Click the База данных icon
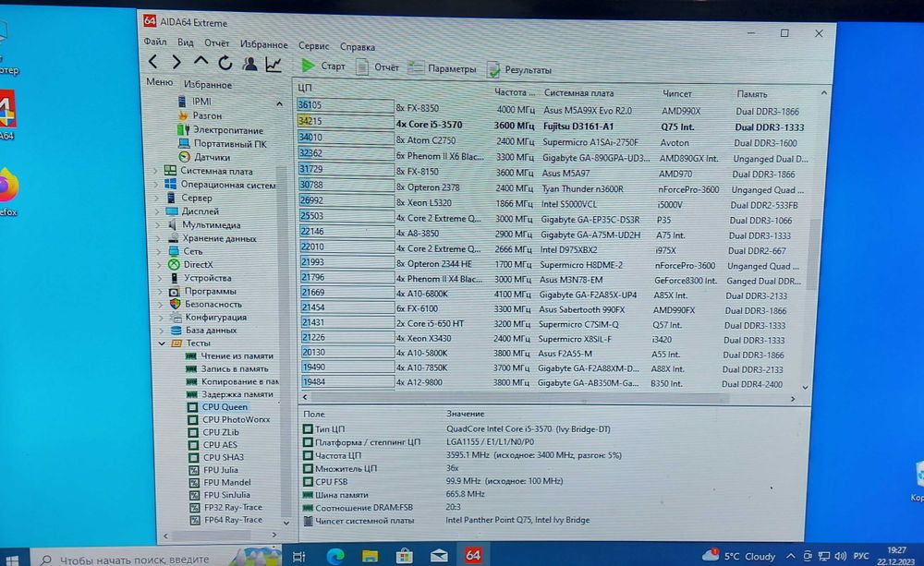Viewport: 924px width, 566px height. pos(176,331)
